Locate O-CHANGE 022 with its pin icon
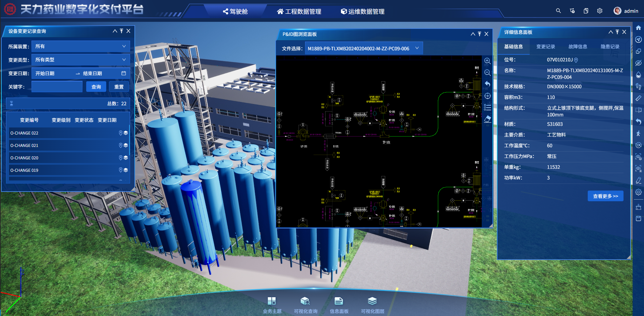 coord(121,133)
